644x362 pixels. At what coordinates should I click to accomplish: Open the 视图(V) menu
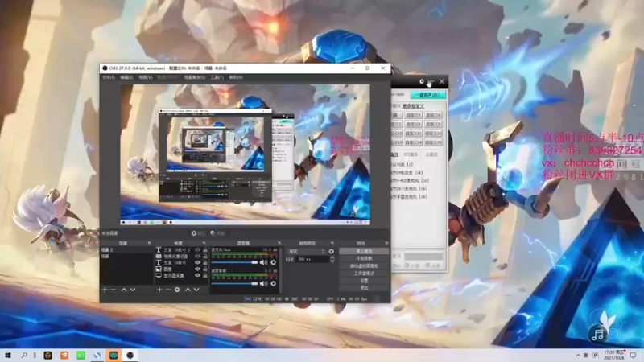[x=146, y=77]
